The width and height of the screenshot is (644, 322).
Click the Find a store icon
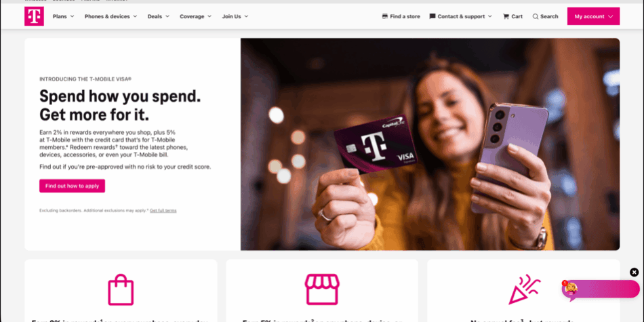[385, 16]
